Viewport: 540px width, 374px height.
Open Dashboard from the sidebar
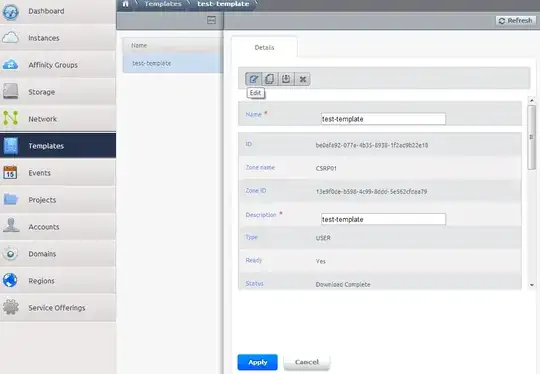pos(58,11)
